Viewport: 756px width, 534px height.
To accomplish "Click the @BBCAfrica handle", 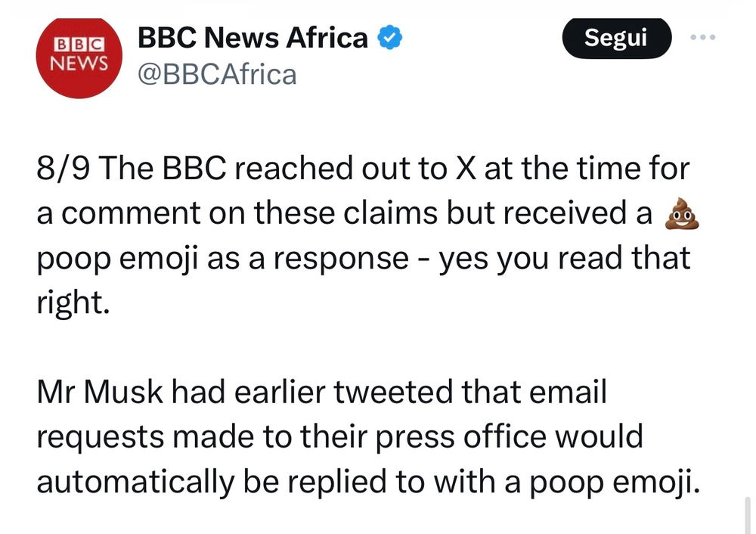I will click(217, 74).
